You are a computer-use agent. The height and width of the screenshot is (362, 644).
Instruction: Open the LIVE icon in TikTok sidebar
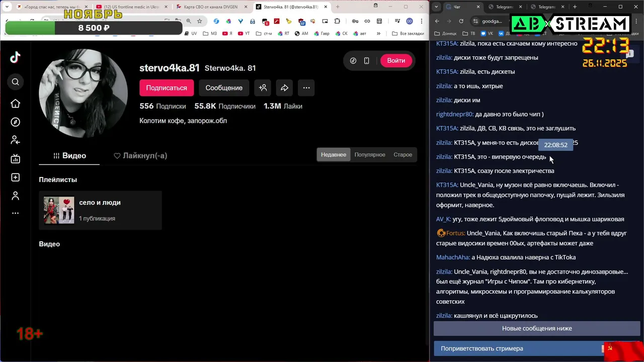(x=15, y=159)
